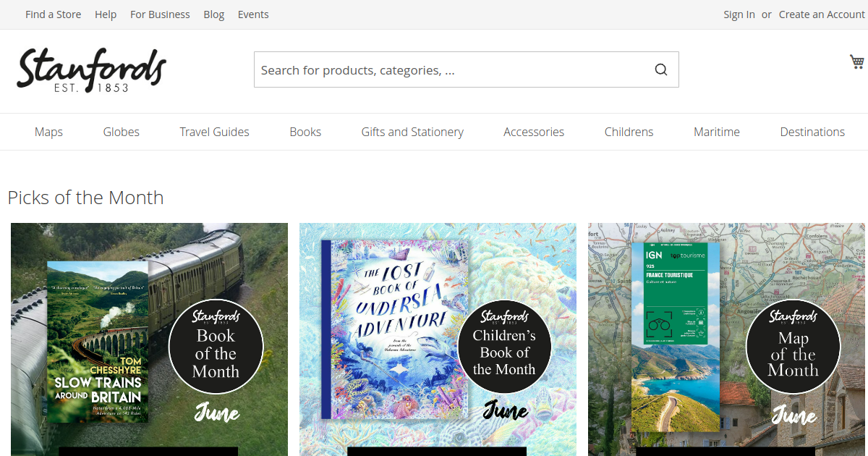This screenshot has width=868, height=456.
Task: Open the Blog link
Action: pos(214,14)
